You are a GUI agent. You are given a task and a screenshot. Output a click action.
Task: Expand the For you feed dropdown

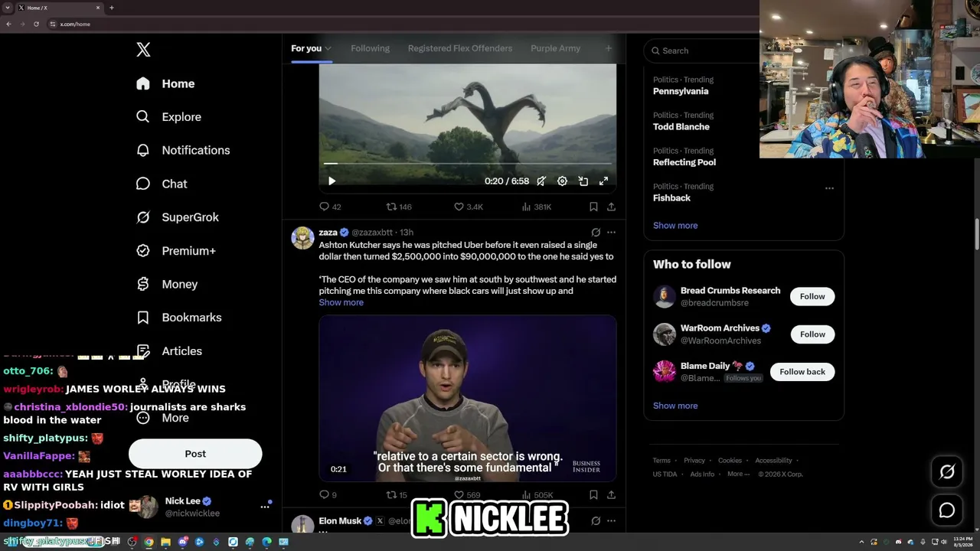click(x=328, y=48)
